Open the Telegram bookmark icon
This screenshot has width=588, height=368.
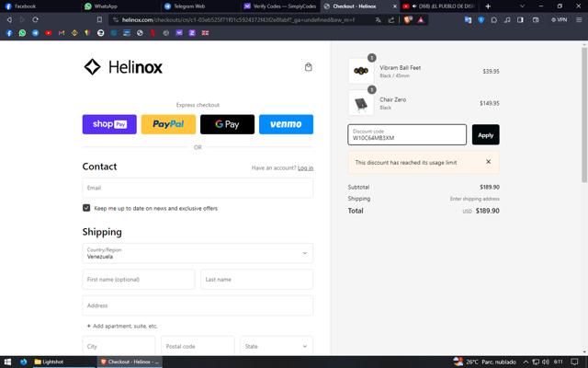35,33
